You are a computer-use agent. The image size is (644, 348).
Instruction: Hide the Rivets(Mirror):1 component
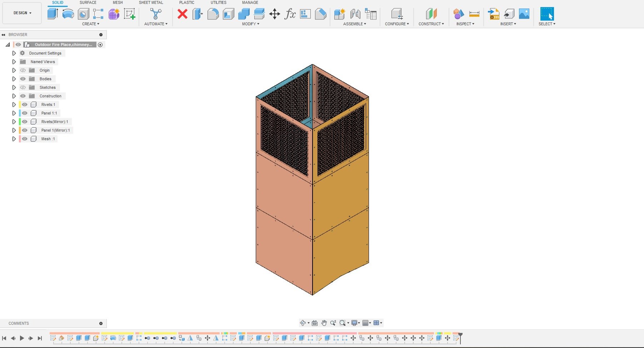coord(25,122)
